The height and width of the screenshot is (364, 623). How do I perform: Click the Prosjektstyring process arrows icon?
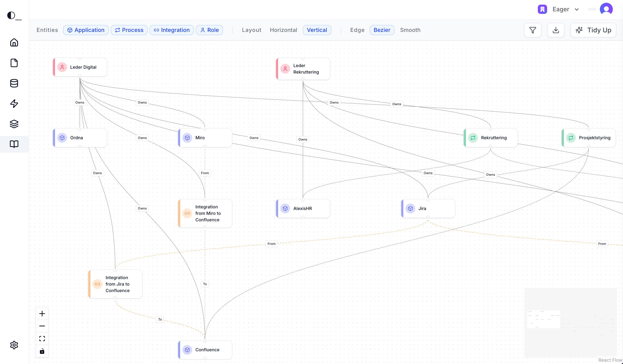click(x=571, y=138)
